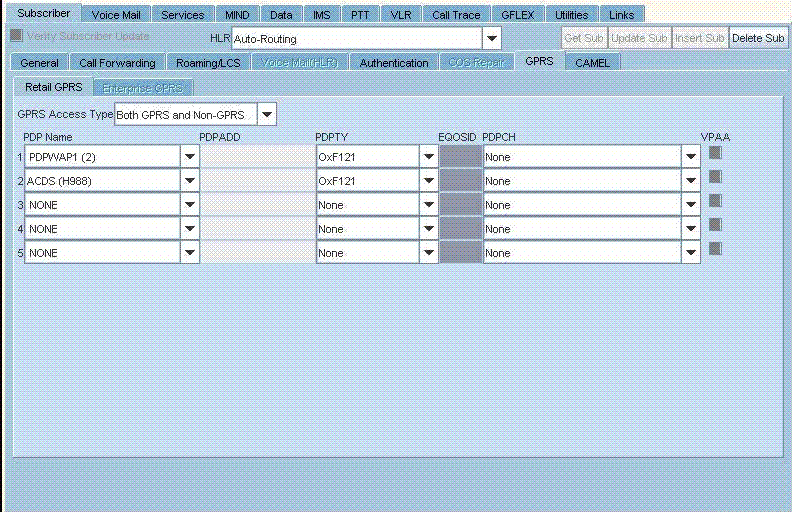
Task: Click the EQOSID field in row 3
Action: (x=460, y=204)
